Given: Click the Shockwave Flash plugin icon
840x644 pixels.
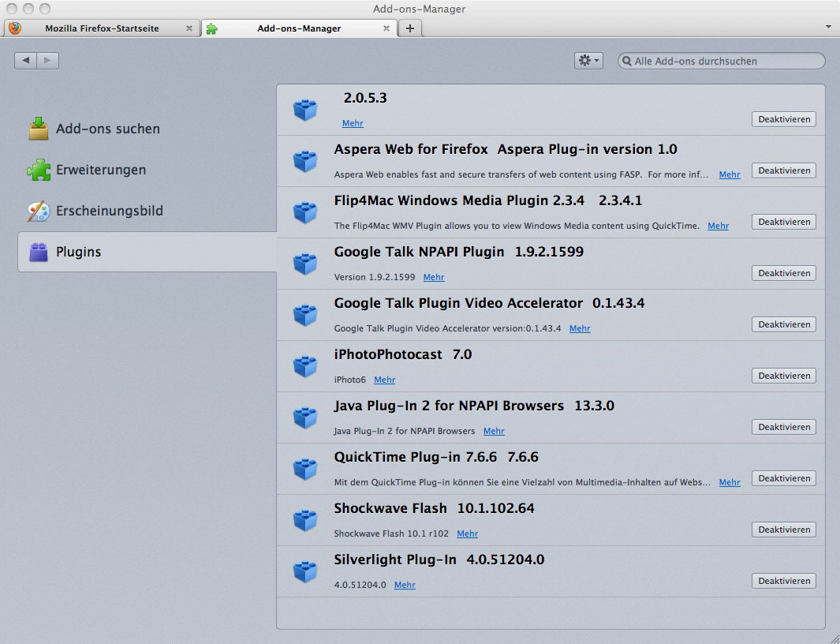Looking at the screenshot, I should [x=305, y=519].
